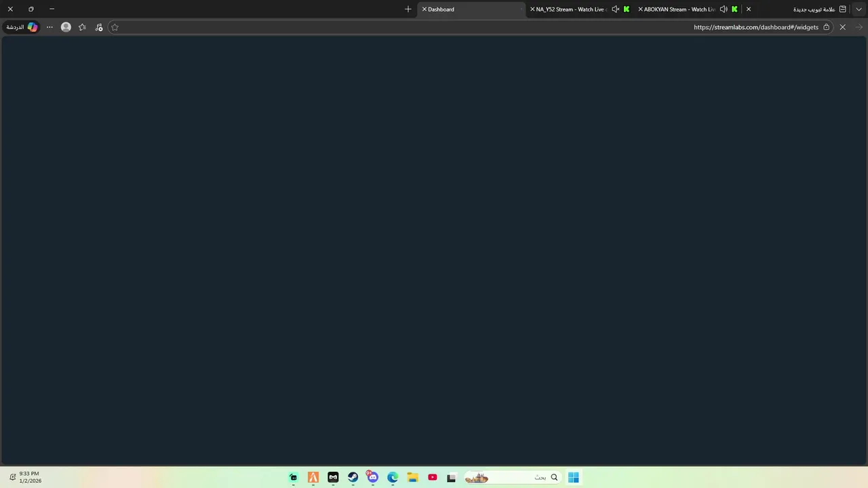
Task: Go forward with the navigation arrow
Action: (x=859, y=27)
